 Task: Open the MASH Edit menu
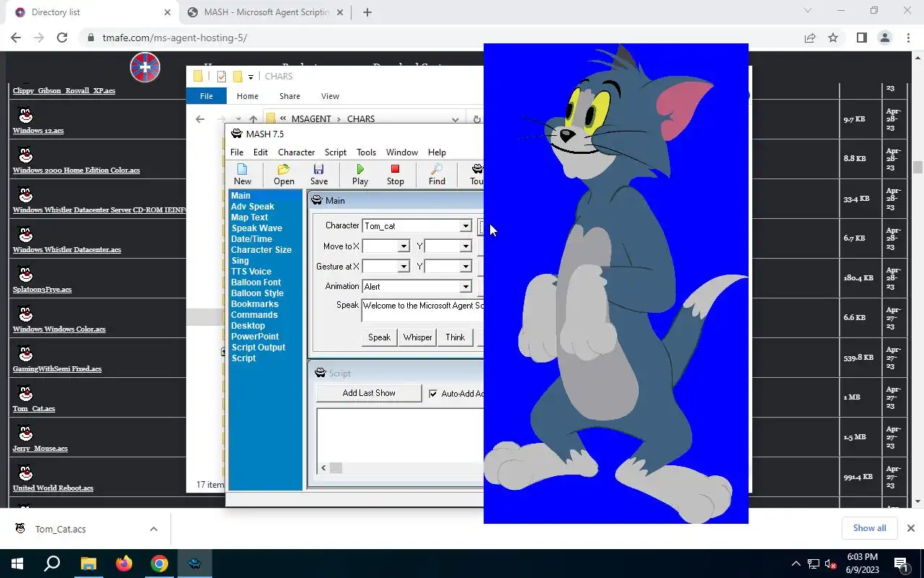261,152
